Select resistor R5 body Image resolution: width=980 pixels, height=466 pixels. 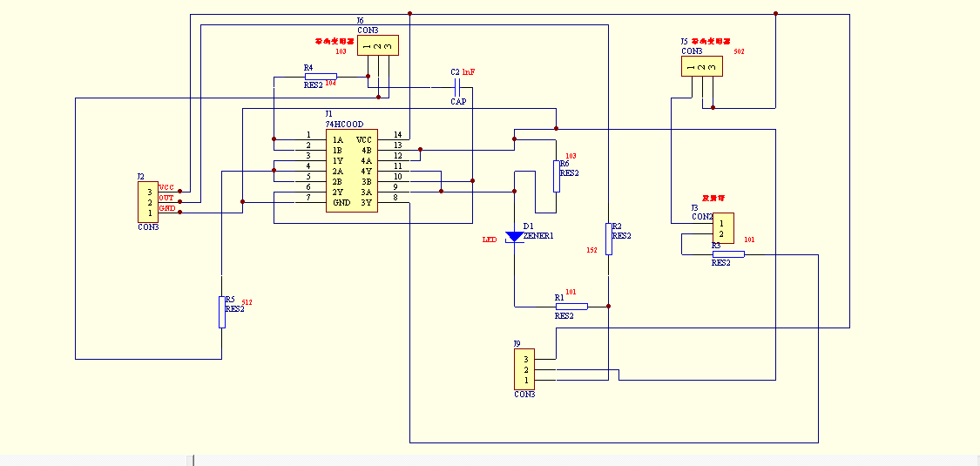tap(222, 312)
